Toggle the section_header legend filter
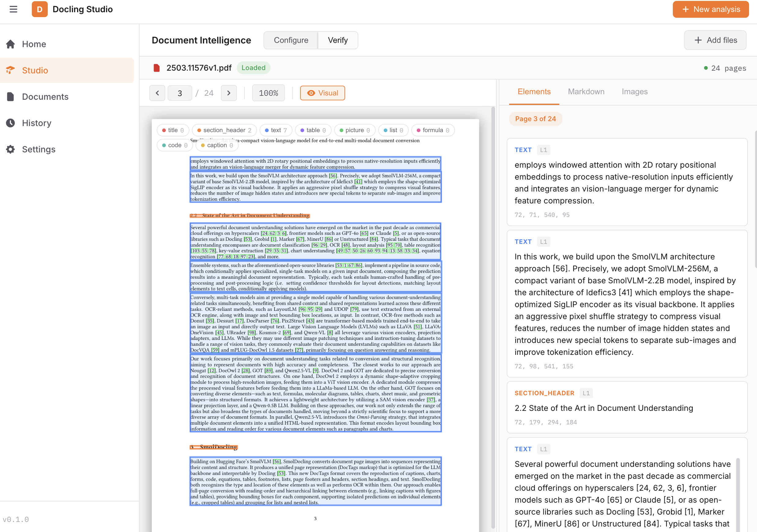Image resolution: width=757 pixels, height=532 pixels. click(x=224, y=130)
